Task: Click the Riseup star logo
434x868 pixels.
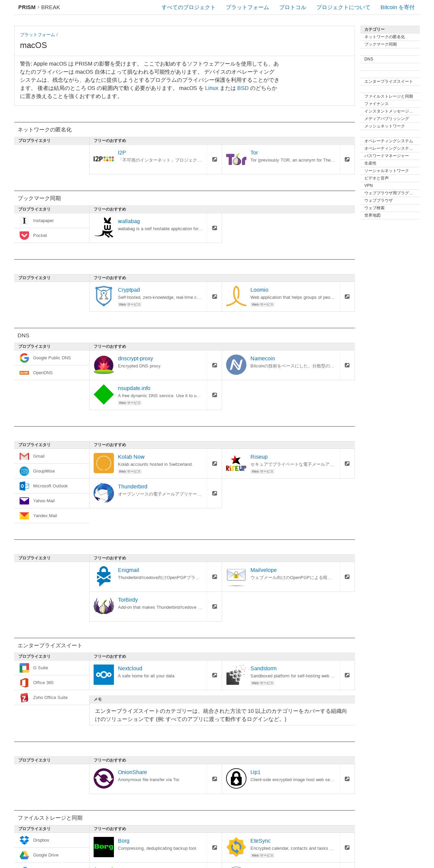Action: tap(236, 463)
